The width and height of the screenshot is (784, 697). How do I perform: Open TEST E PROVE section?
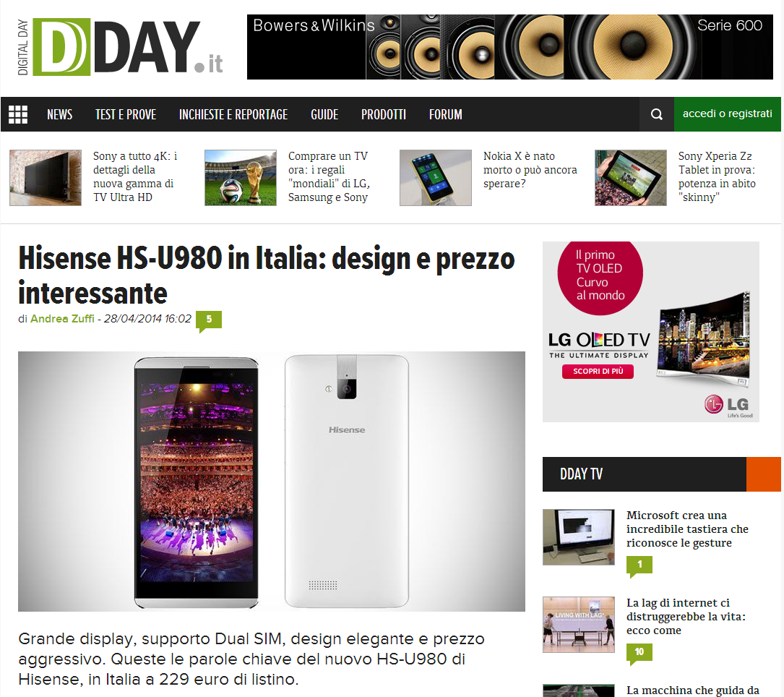pos(126,114)
